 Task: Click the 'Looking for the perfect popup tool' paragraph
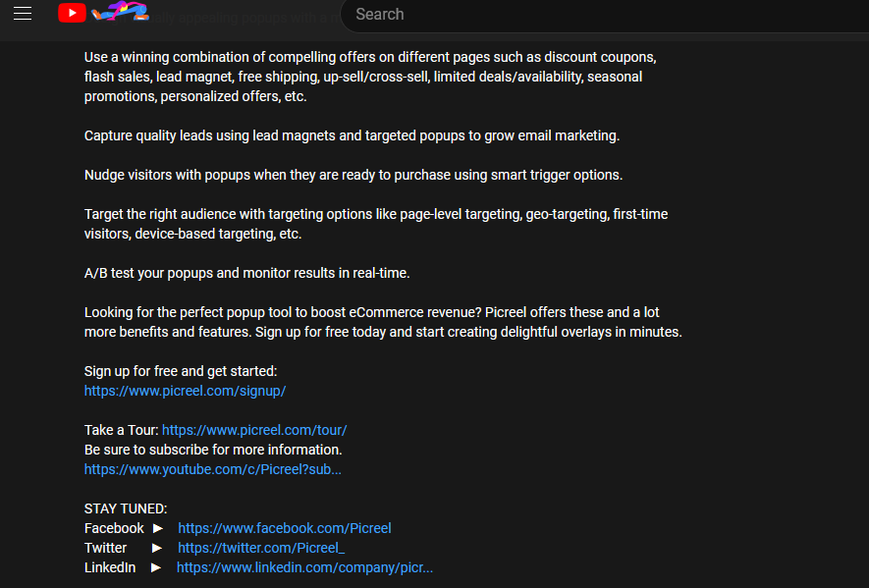(x=383, y=322)
